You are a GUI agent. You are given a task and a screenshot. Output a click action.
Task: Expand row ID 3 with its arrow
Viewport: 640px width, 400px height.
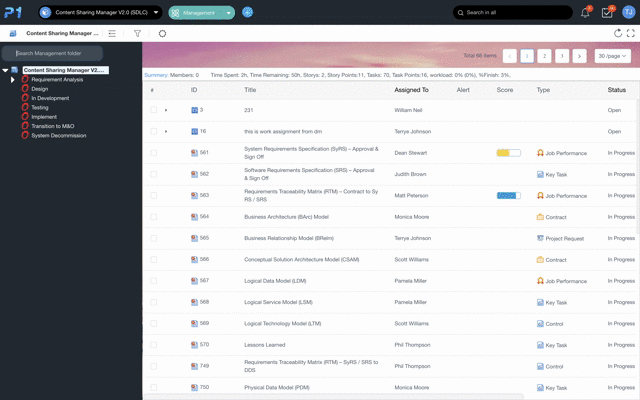point(166,110)
